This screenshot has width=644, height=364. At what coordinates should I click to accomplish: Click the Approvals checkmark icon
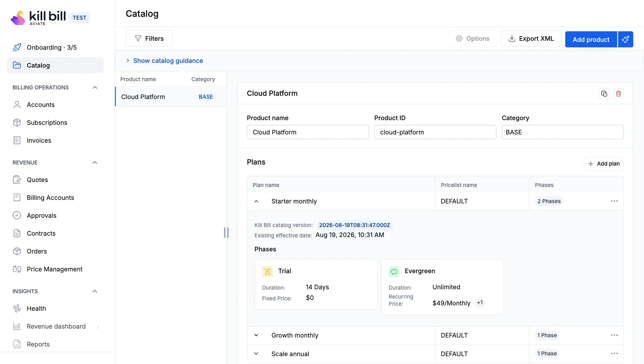(x=17, y=216)
